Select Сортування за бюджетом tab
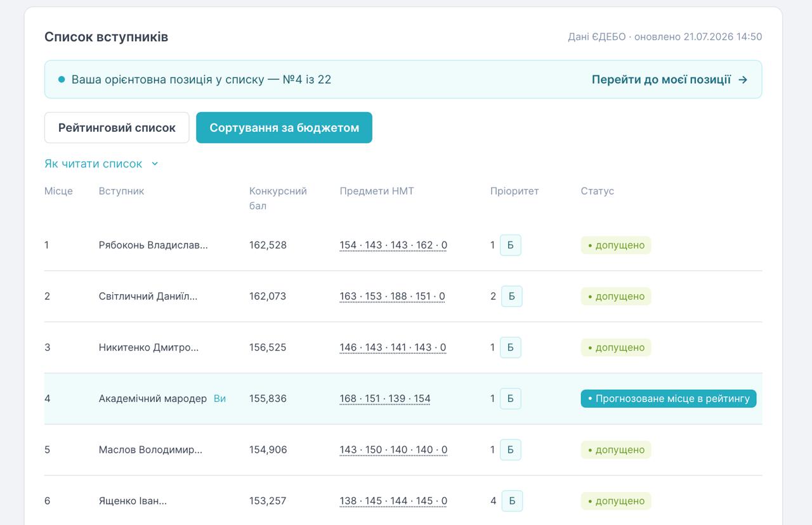 tap(284, 127)
